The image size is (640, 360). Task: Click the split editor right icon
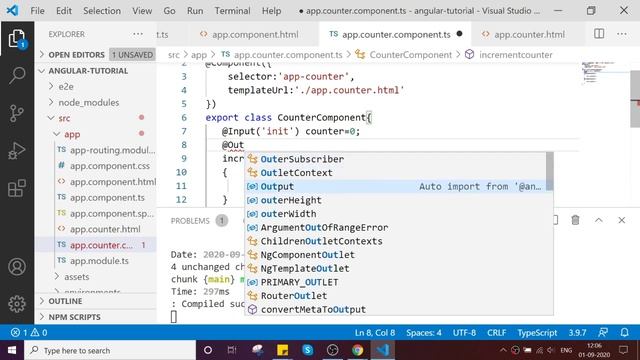[x=599, y=34]
